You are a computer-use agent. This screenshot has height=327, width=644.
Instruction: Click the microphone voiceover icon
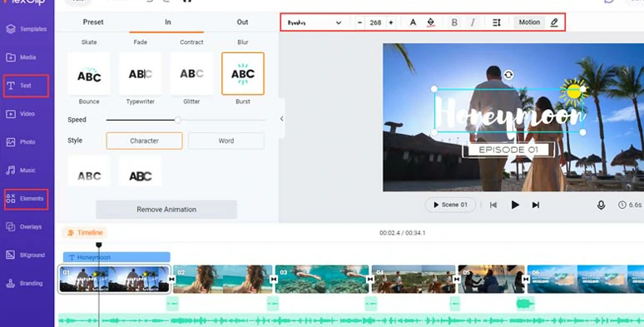tap(601, 205)
